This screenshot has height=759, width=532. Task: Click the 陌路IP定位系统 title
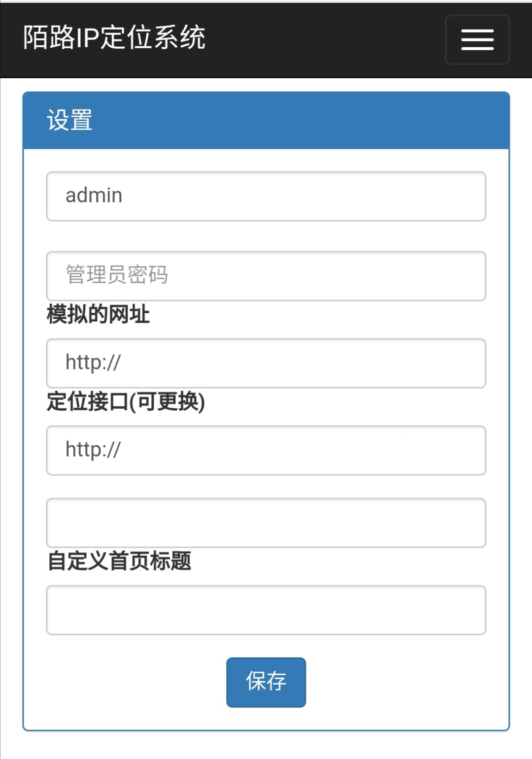[113, 38]
